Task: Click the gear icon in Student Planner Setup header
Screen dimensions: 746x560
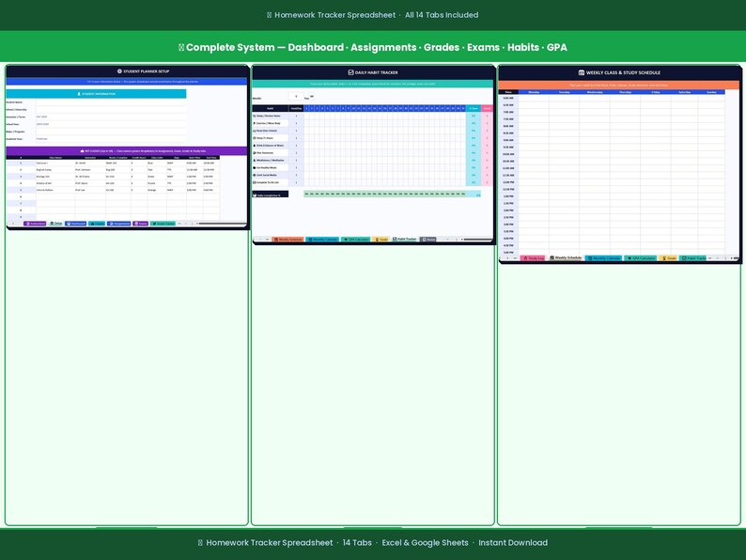Action: point(119,71)
